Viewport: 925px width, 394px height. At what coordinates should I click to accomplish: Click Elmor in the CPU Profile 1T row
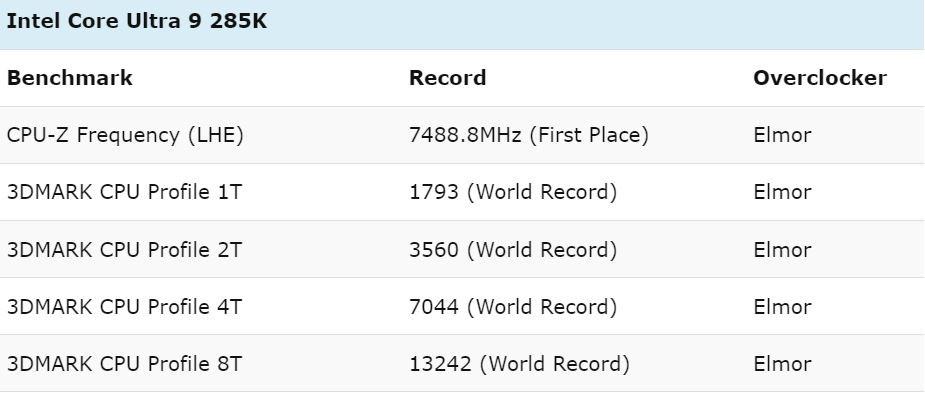click(782, 192)
